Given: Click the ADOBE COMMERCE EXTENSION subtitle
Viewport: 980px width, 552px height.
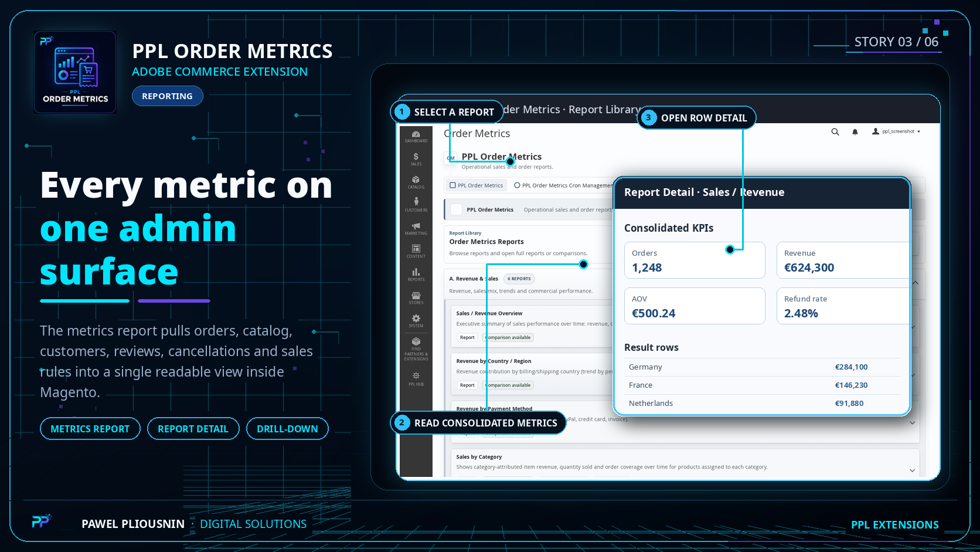Looking at the screenshot, I should 220,72.
